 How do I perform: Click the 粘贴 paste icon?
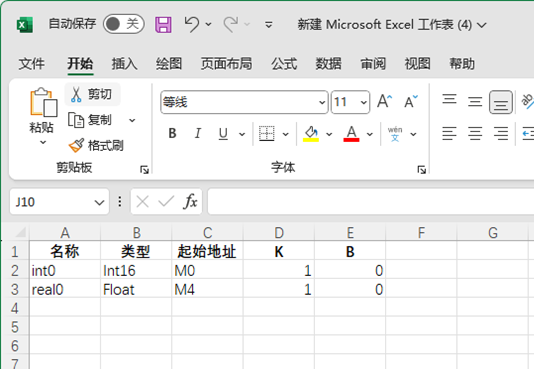point(43,102)
